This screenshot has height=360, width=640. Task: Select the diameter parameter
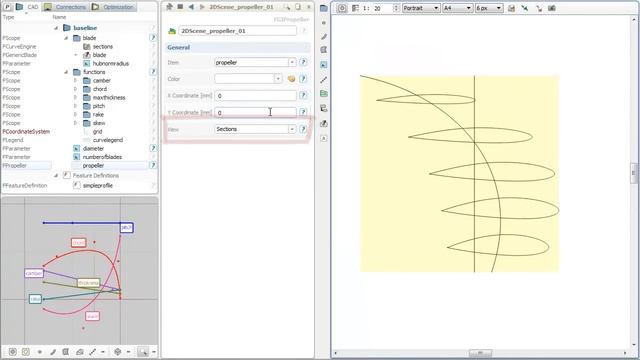(93, 149)
